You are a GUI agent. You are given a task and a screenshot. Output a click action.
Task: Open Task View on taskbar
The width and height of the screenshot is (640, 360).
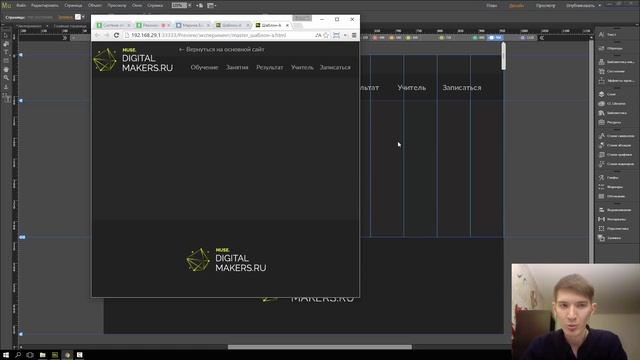click(x=30, y=355)
